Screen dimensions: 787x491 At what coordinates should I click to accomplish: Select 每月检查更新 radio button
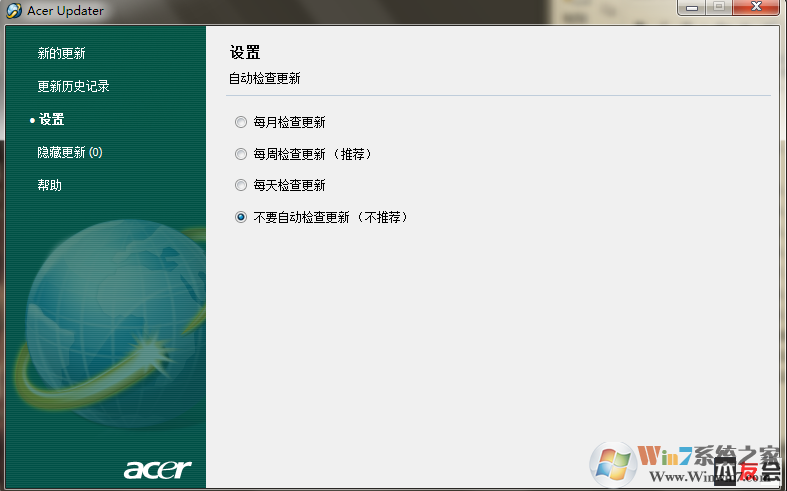coord(241,122)
